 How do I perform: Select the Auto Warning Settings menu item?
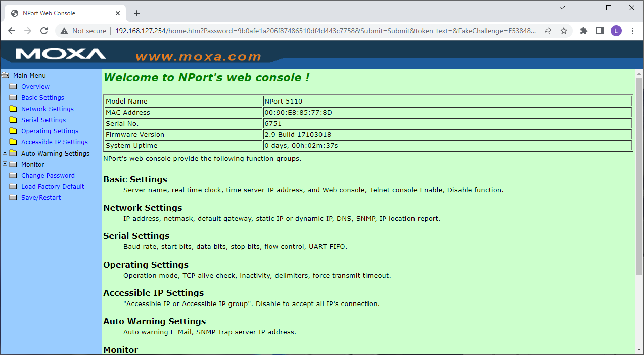tap(55, 154)
